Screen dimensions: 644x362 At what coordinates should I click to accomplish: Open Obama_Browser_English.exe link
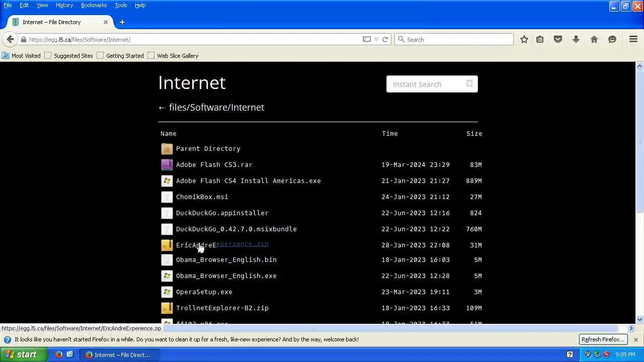pos(226,276)
